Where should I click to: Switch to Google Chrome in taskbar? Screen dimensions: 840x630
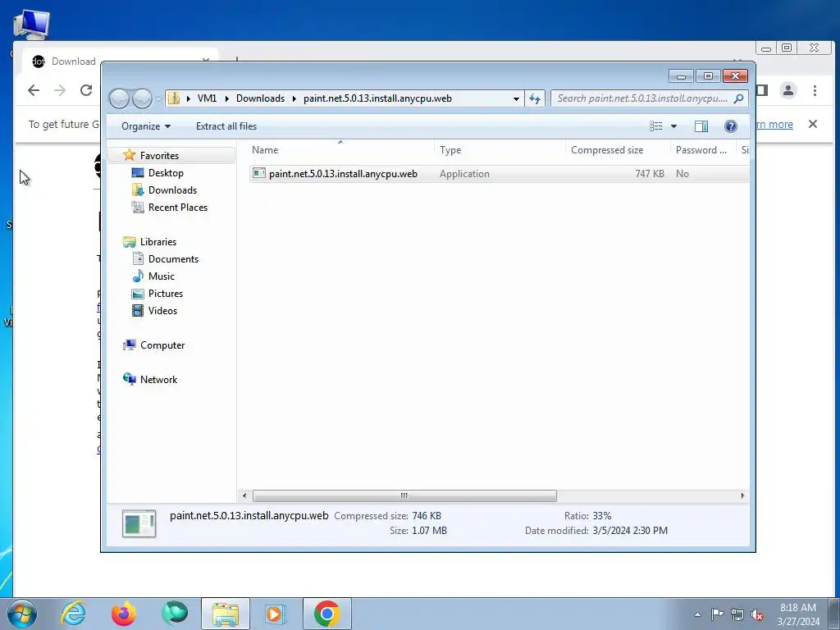pyautogui.click(x=326, y=614)
